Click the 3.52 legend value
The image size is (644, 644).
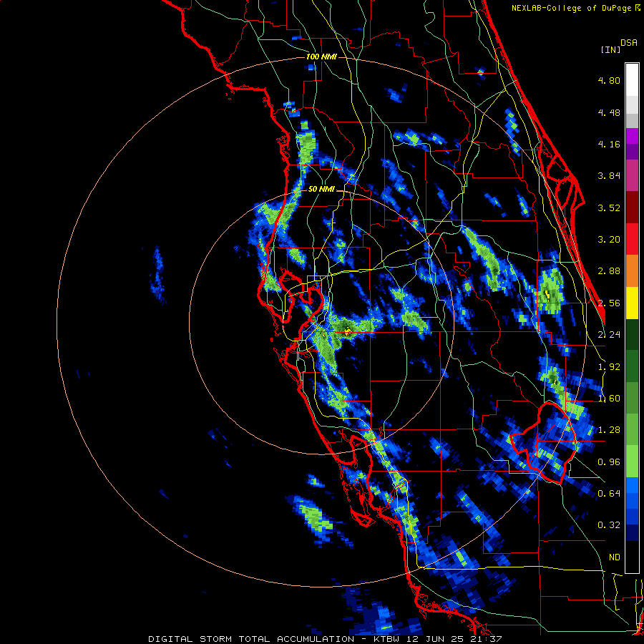609,208
